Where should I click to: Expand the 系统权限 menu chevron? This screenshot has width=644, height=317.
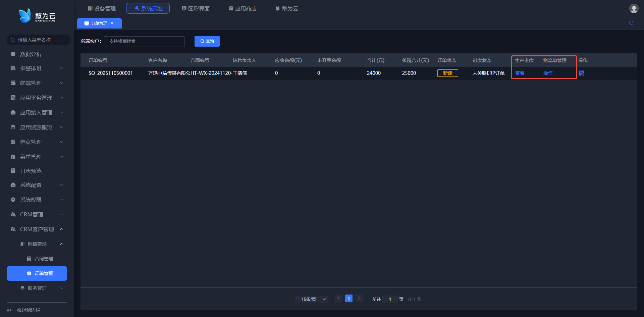coord(62,200)
